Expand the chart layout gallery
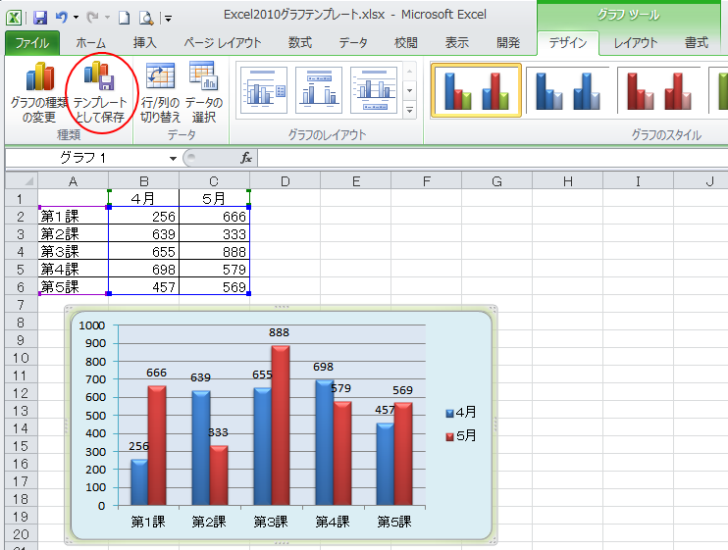Image resolution: width=728 pixels, height=550 pixels. pyautogui.click(x=409, y=108)
